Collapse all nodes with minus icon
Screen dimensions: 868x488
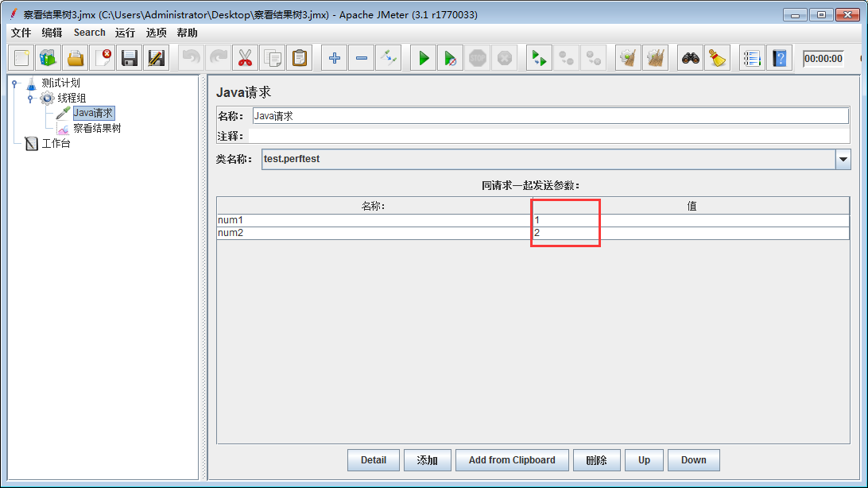click(362, 58)
